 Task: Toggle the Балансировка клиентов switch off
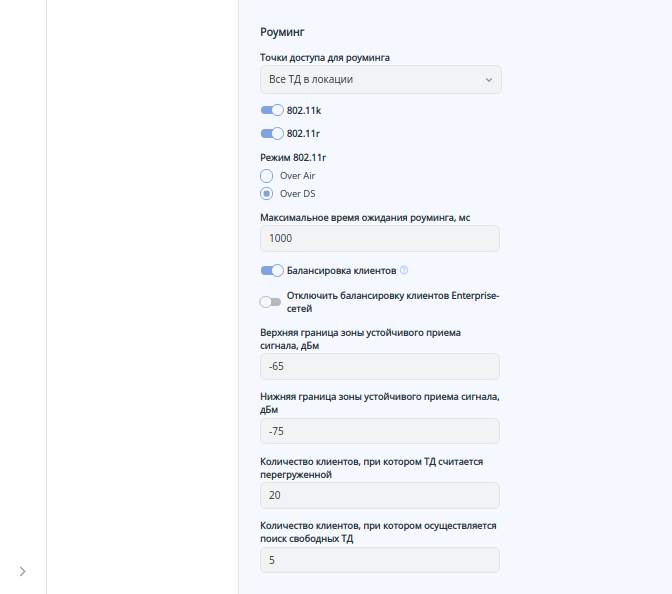[x=272, y=270]
